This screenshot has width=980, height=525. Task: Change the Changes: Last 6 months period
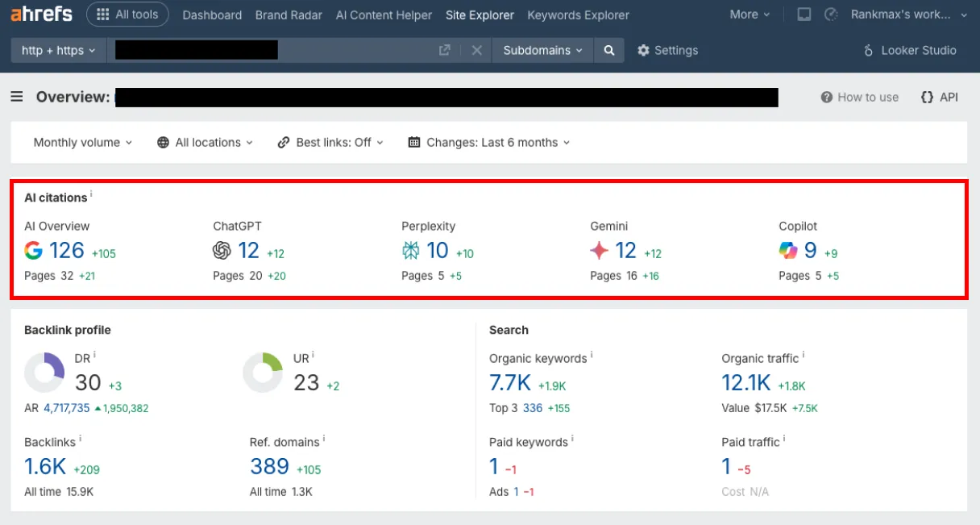point(489,142)
